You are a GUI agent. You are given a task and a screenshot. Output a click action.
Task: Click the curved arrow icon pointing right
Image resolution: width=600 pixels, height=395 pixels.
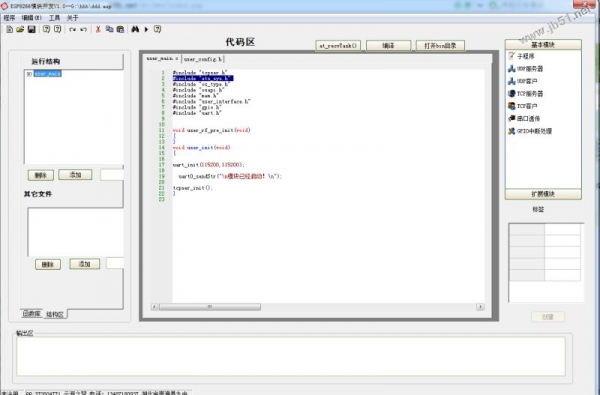coord(72,29)
